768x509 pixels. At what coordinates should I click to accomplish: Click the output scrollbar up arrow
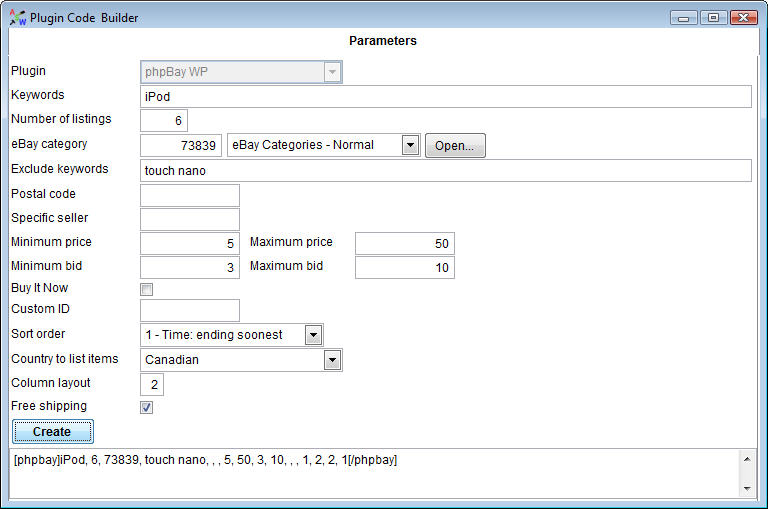[x=747, y=459]
